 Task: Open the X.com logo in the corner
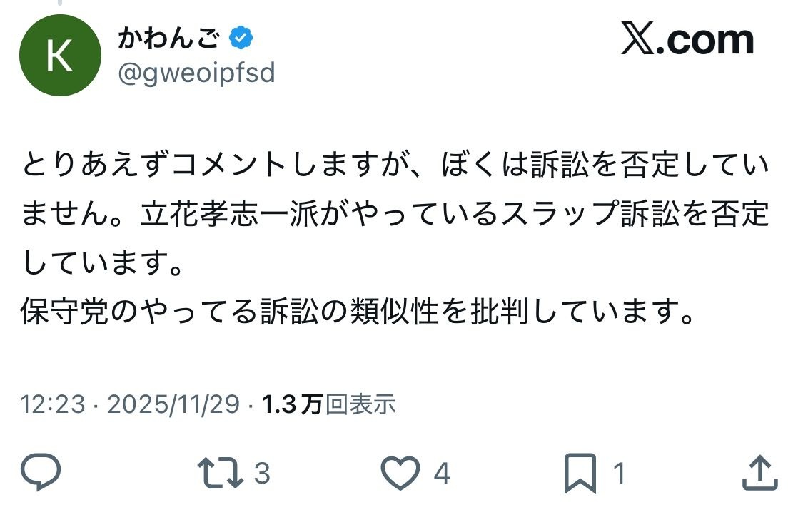(685, 39)
